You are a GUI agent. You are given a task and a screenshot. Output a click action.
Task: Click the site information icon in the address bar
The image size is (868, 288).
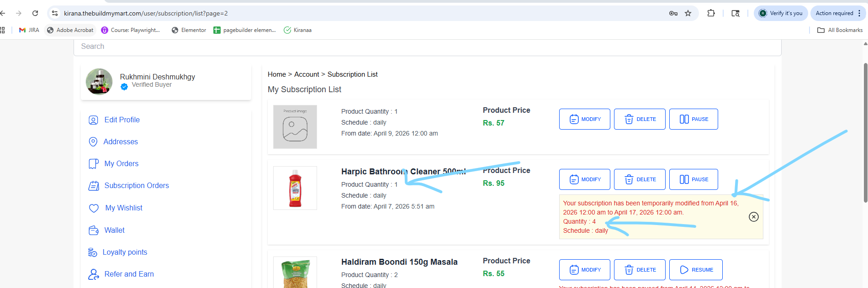pyautogui.click(x=55, y=13)
